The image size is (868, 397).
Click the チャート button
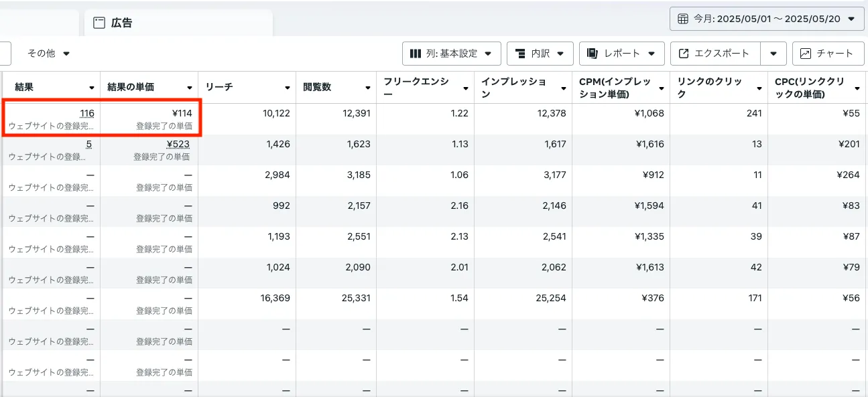(x=828, y=54)
